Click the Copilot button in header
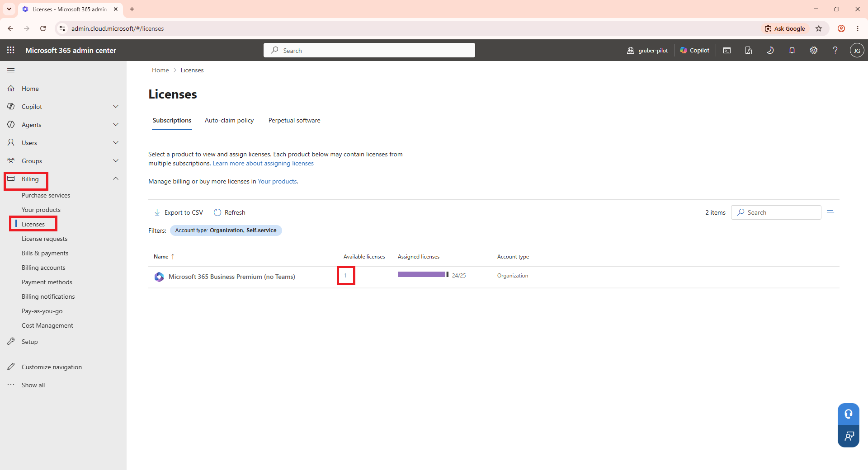Screen dimensions: 868x470 pyautogui.click(x=695, y=50)
